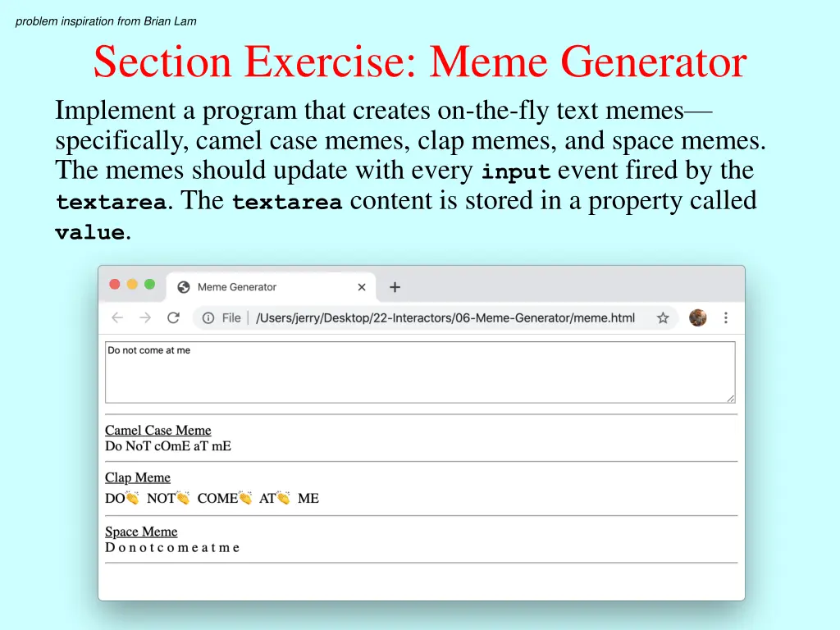Close the Meme Generator tab

pos(362,287)
